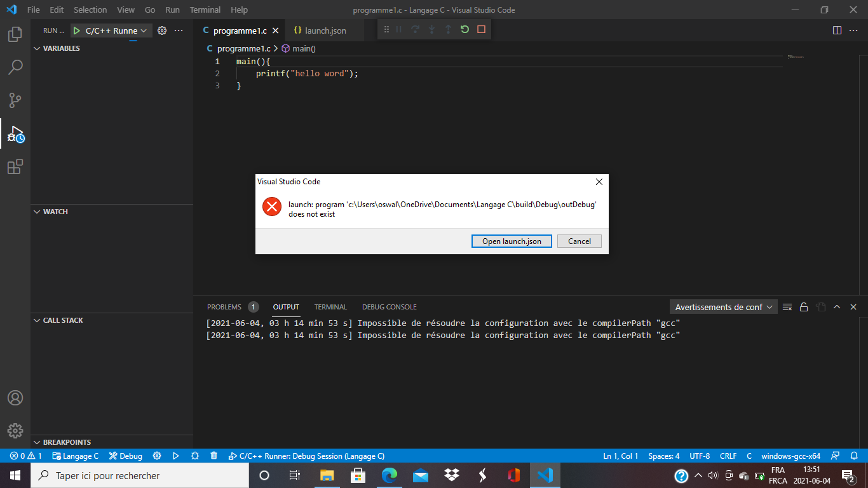Switch to the DEBUG CONSOLE tab
Screen dimensions: 868x488
pos(390,307)
